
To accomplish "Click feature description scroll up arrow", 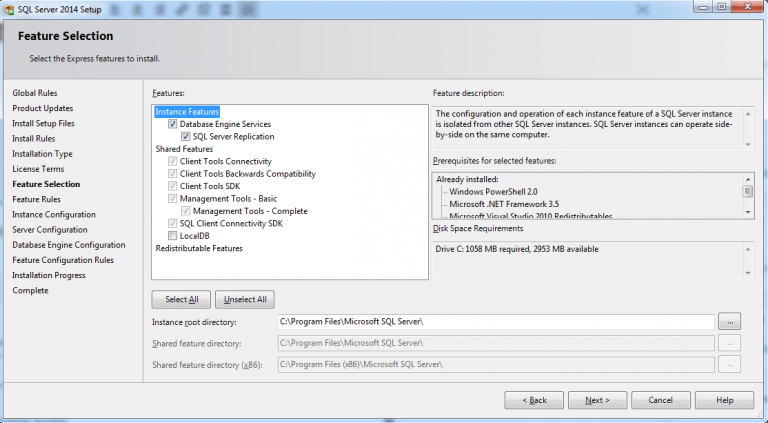I will pyautogui.click(x=748, y=114).
